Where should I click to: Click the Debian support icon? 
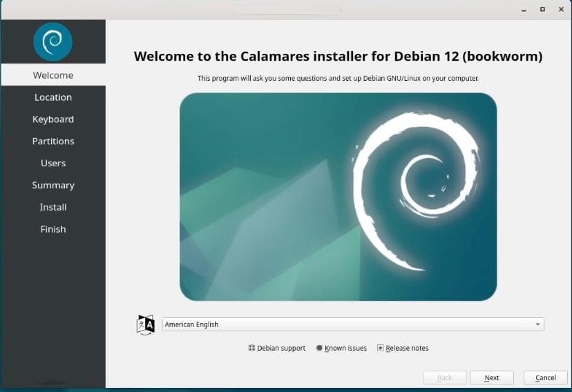[x=251, y=348]
